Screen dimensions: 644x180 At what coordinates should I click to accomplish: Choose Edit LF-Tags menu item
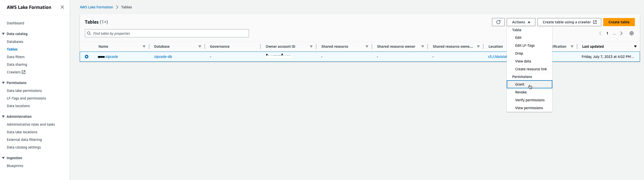pyautogui.click(x=529, y=45)
